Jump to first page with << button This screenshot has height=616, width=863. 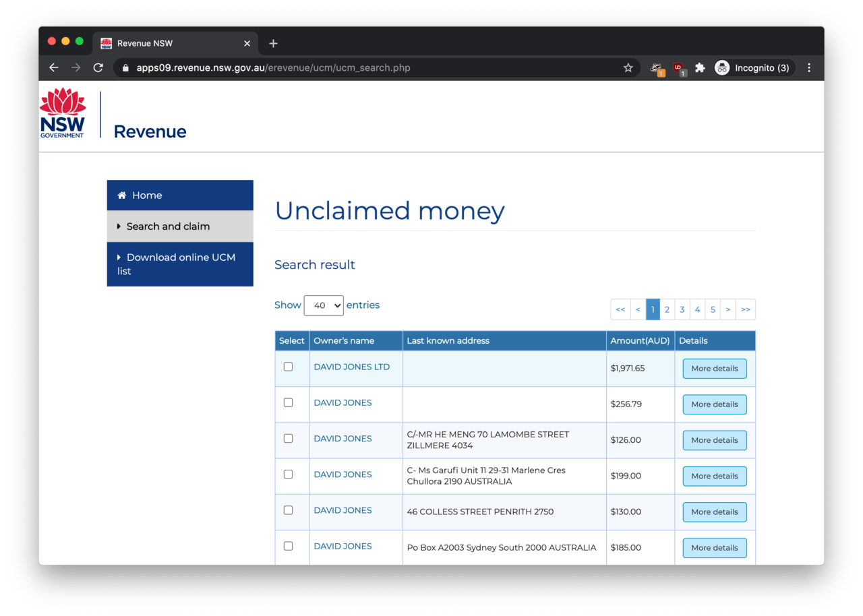pos(620,309)
